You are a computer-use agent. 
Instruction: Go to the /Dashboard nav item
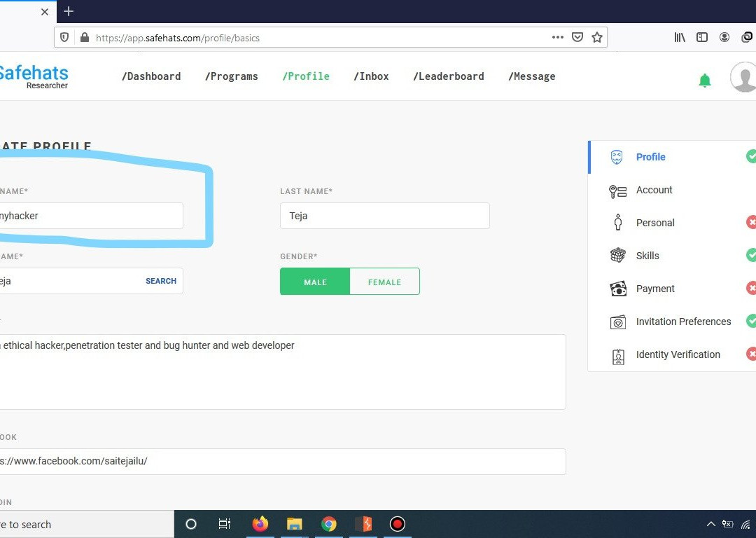pos(151,76)
